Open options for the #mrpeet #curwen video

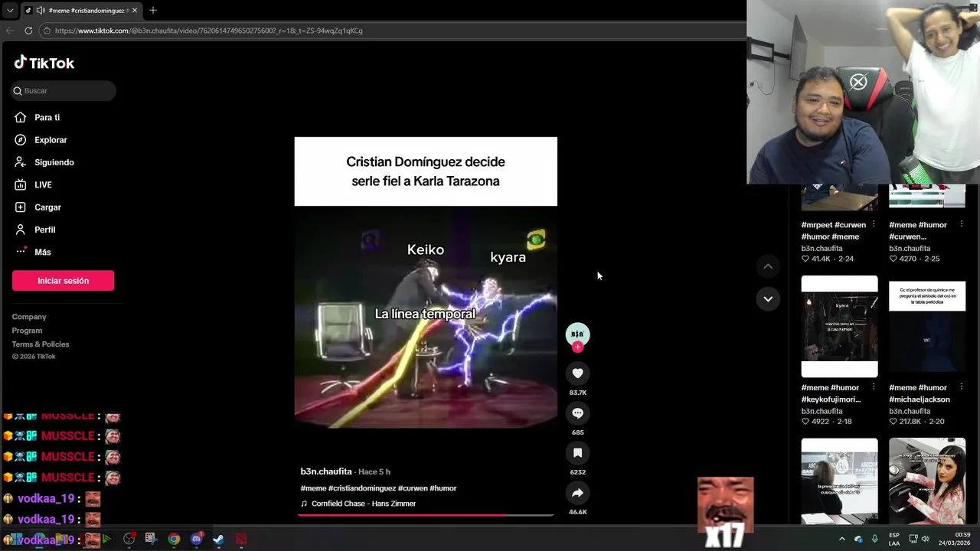coord(874,225)
